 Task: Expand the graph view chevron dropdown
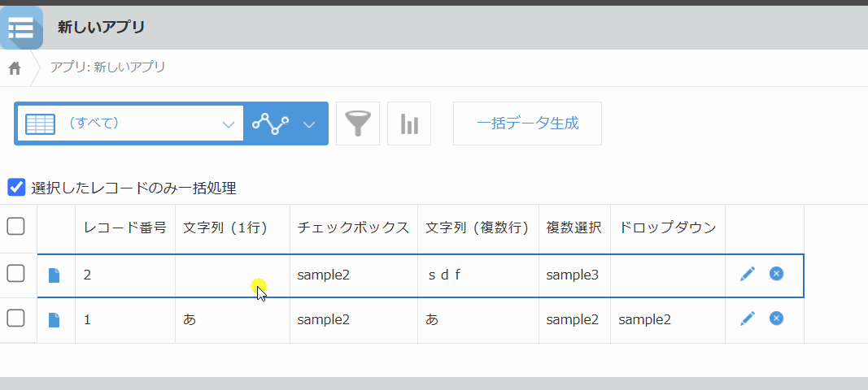click(x=309, y=124)
